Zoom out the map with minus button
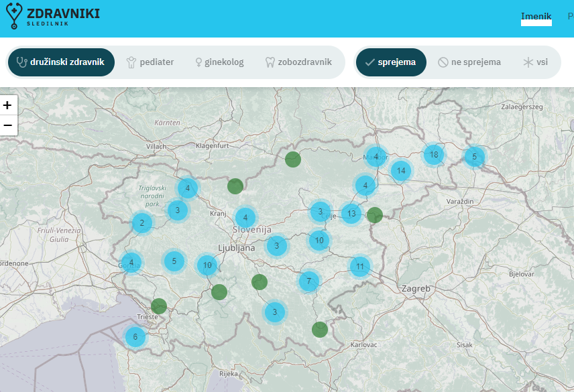 click(x=8, y=125)
